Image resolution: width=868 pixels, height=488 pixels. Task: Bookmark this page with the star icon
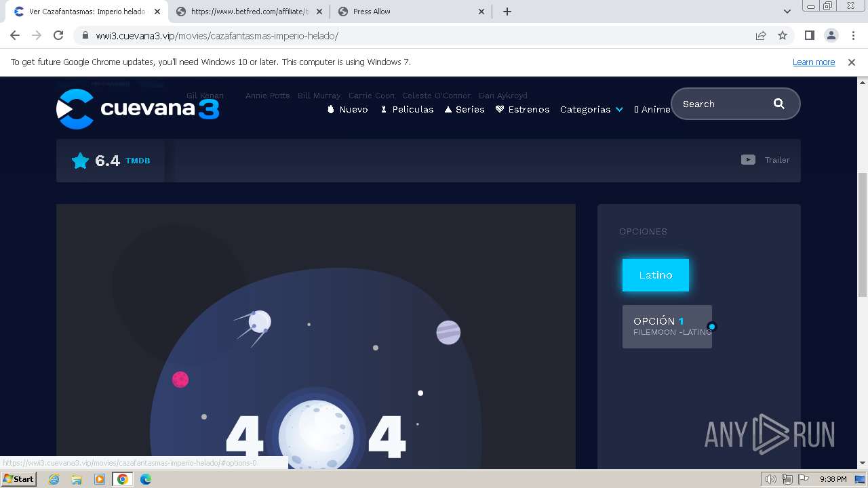[783, 35]
